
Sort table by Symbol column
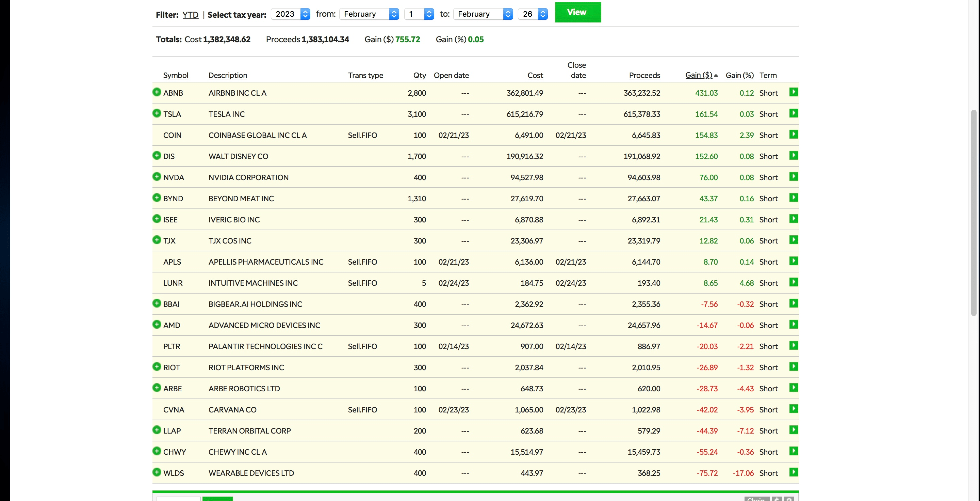click(175, 75)
